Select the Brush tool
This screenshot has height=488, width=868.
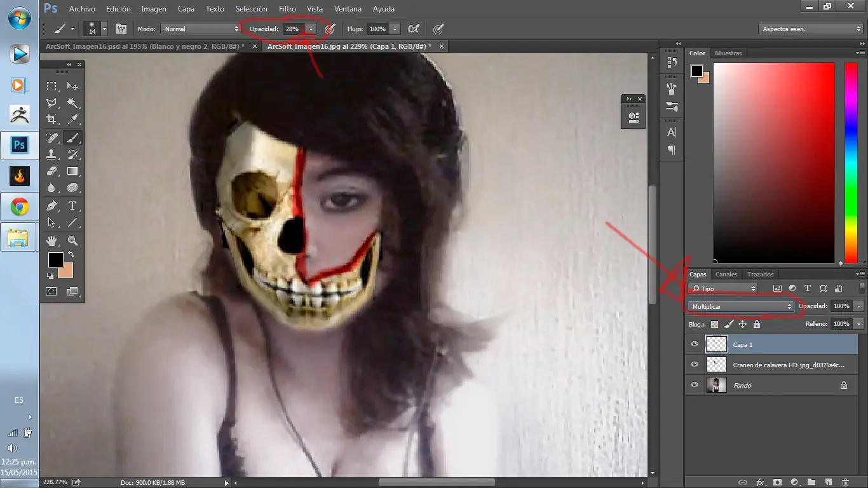pos(72,137)
